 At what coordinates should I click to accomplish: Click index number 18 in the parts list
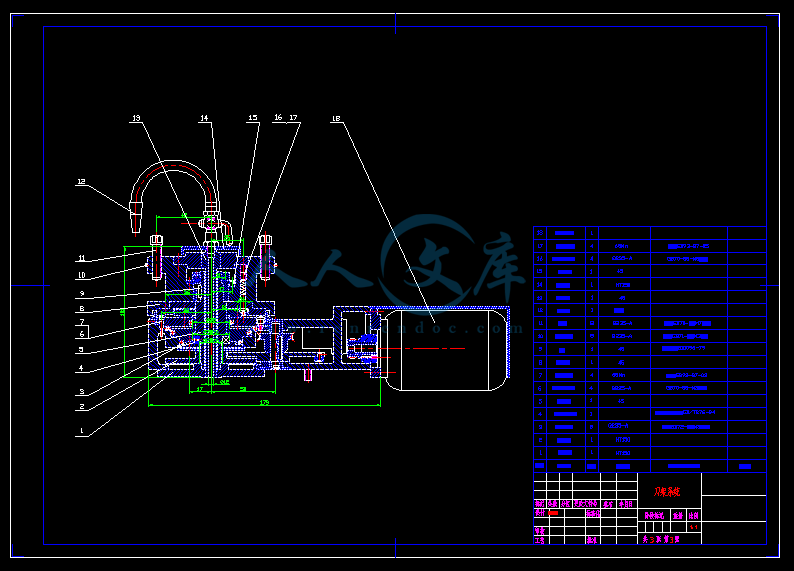[x=540, y=233]
